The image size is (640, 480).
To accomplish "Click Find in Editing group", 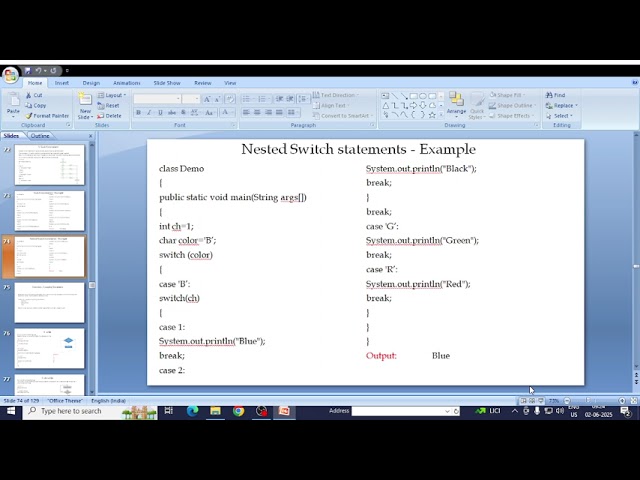I will [556, 95].
